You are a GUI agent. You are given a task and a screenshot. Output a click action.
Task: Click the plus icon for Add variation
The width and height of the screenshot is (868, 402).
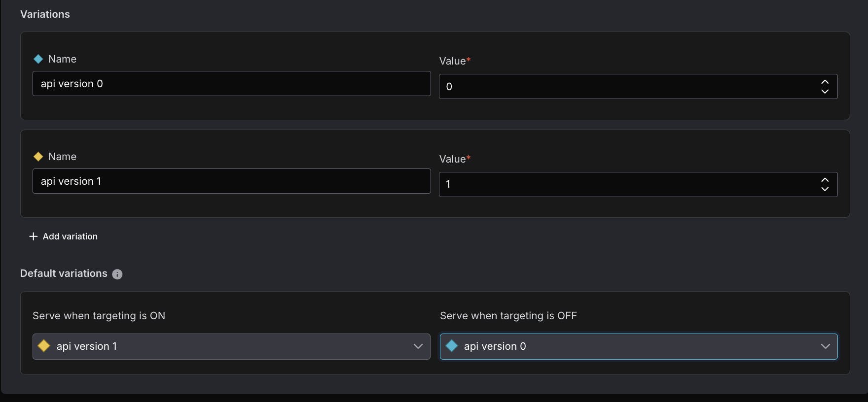[34, 236]
